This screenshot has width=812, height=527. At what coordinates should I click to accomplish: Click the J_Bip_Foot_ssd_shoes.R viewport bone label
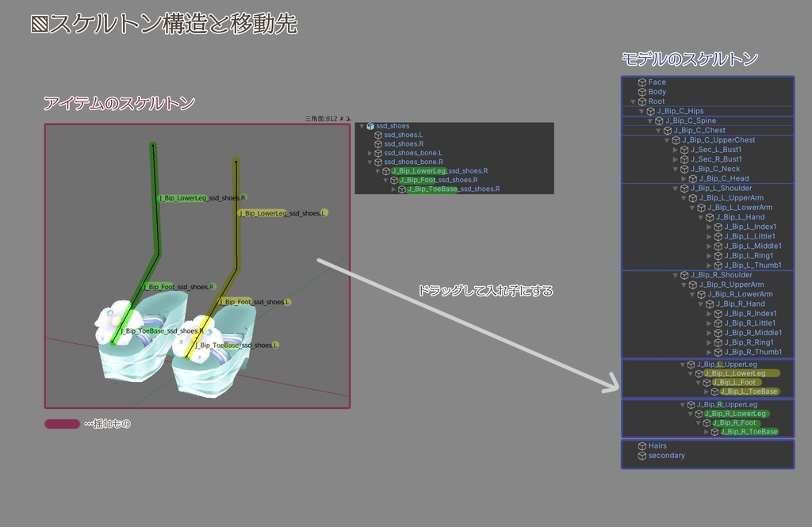point(179,287)
